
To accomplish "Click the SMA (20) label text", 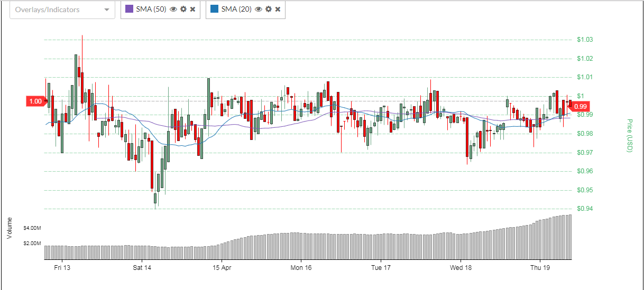I will coord(236,10).
